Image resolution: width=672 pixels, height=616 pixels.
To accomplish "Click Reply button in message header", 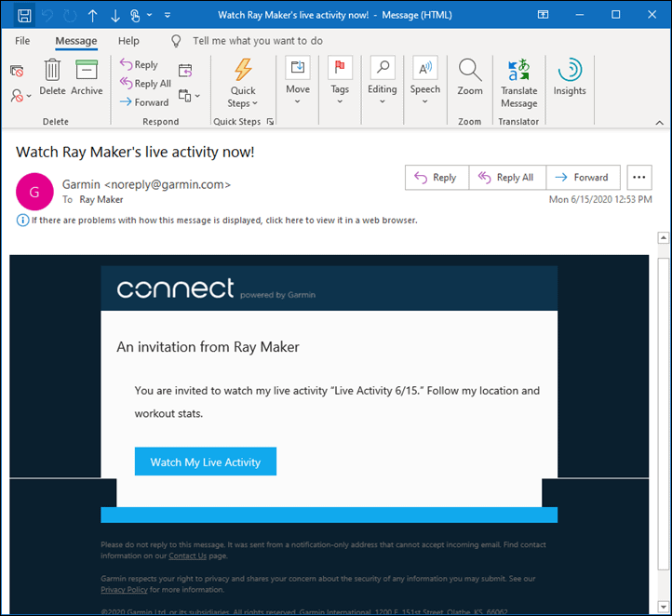I will click(437, 178).
